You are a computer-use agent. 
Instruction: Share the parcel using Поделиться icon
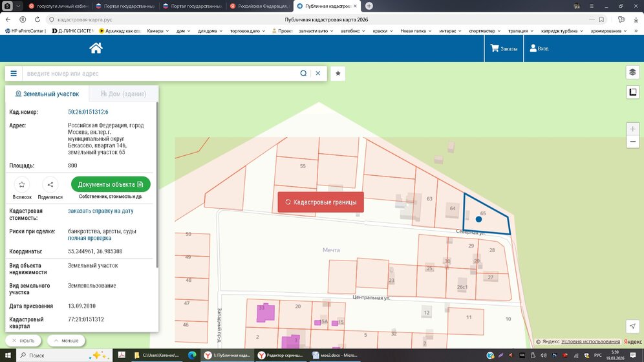point(50,185)
